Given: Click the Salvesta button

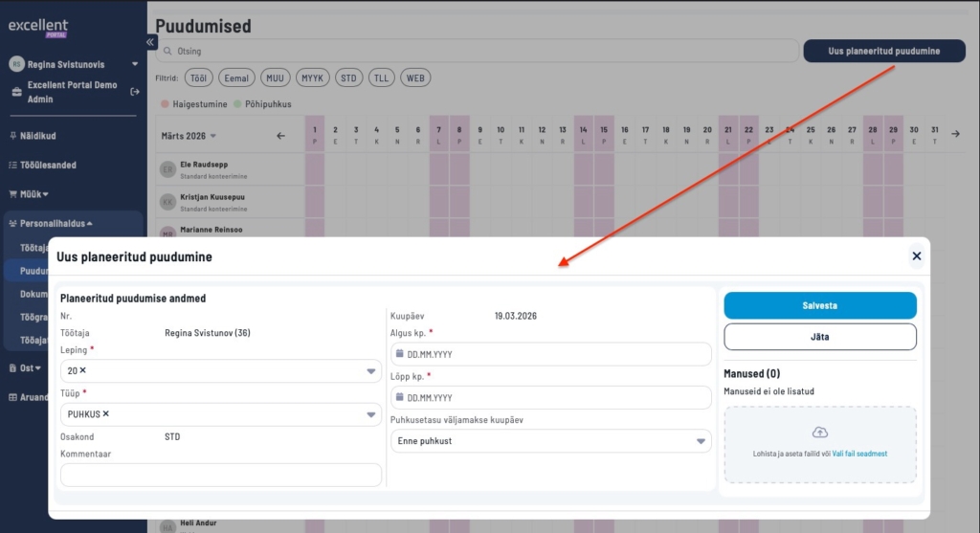Looking at the screenshot, I should pyautogui.click(x=819, y=305).
